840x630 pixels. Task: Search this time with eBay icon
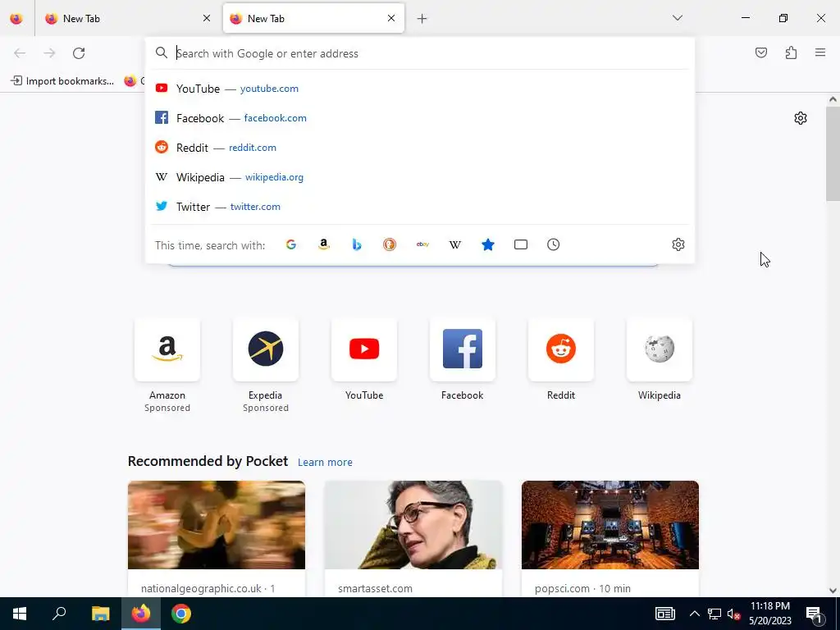[x=422, y=244]
